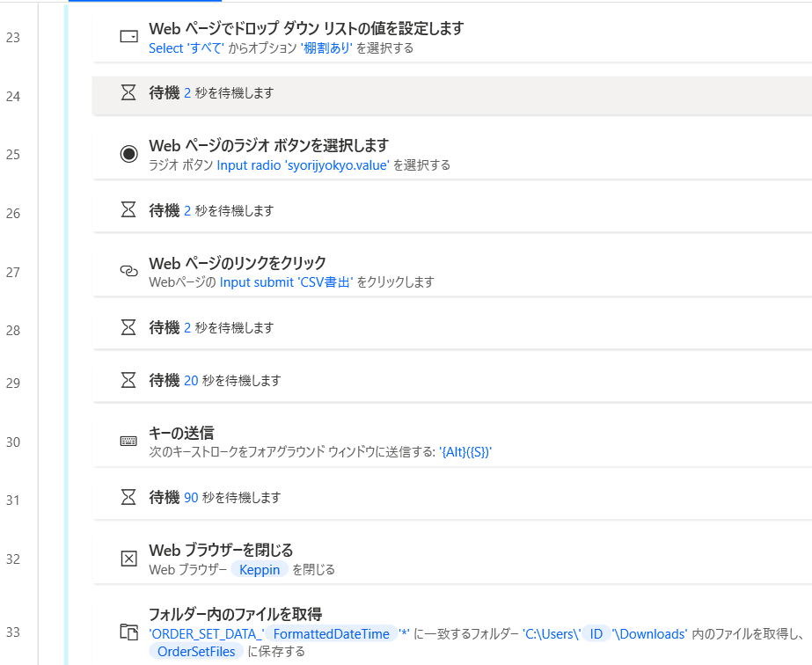The height and width of the screenshot is (665, 812).
Task: Click the folder files icon on step 33
Action: (129, 632)
